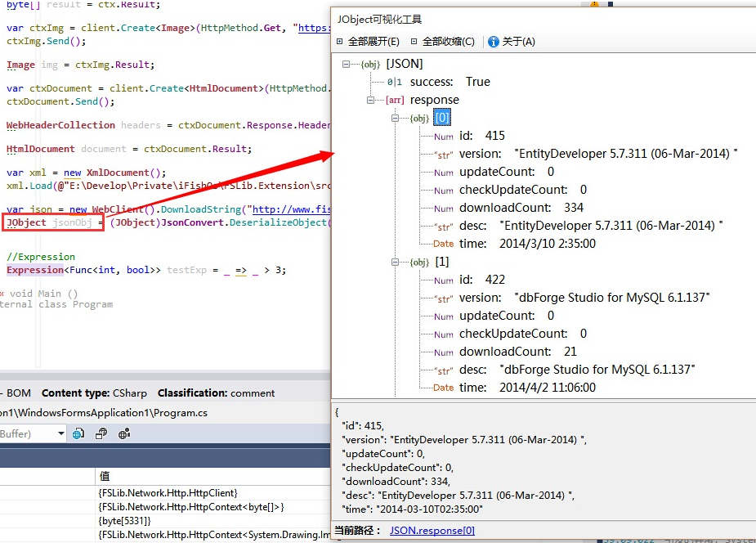Collapse the root [JSON] node
The width and height of the screenshot is (756, 543).
(346, 64)
